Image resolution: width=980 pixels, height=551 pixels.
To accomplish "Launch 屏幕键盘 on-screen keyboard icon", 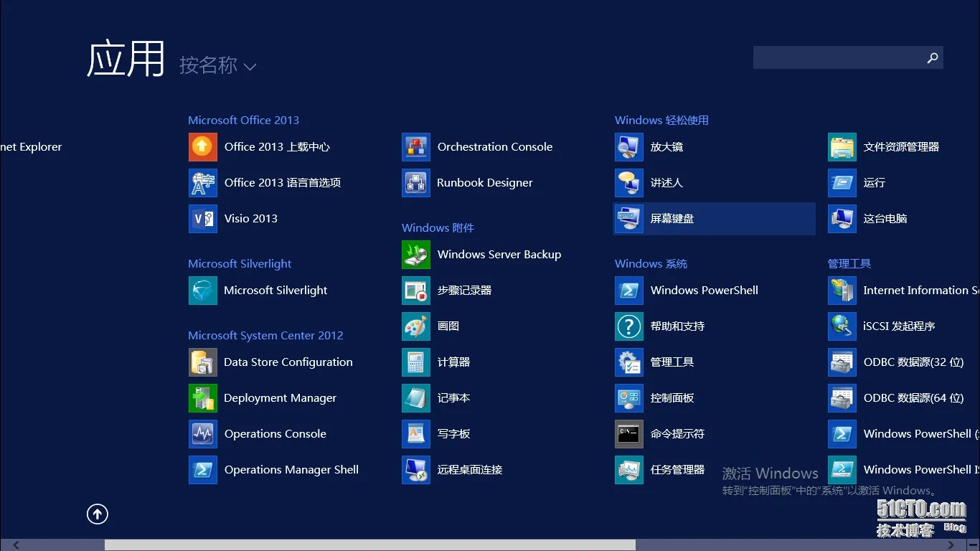I will point(629,219).
